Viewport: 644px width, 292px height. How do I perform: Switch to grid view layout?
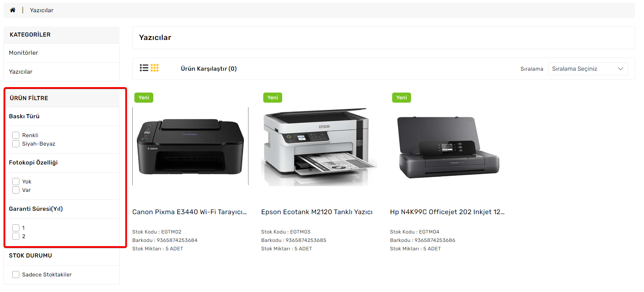pos(155,68)
